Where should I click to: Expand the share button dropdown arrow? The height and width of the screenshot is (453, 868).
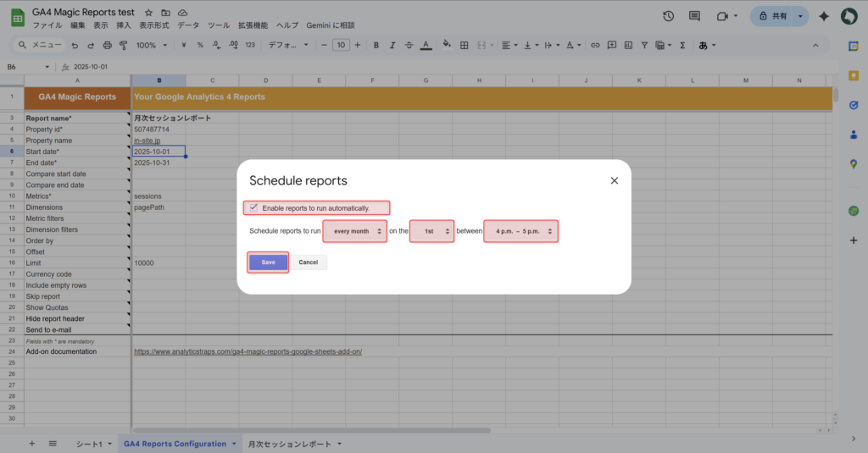tap(800, 16)
